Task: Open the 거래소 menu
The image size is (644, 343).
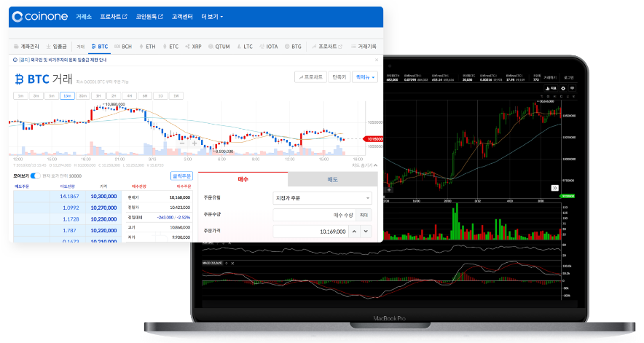Action: (84, 17)
